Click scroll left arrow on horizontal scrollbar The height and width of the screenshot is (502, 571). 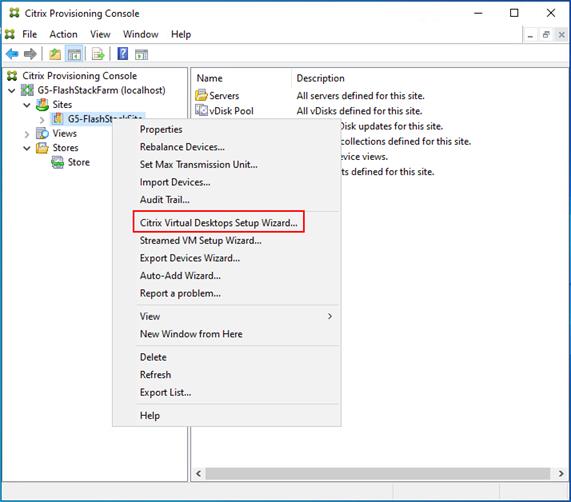click(198, 474)
